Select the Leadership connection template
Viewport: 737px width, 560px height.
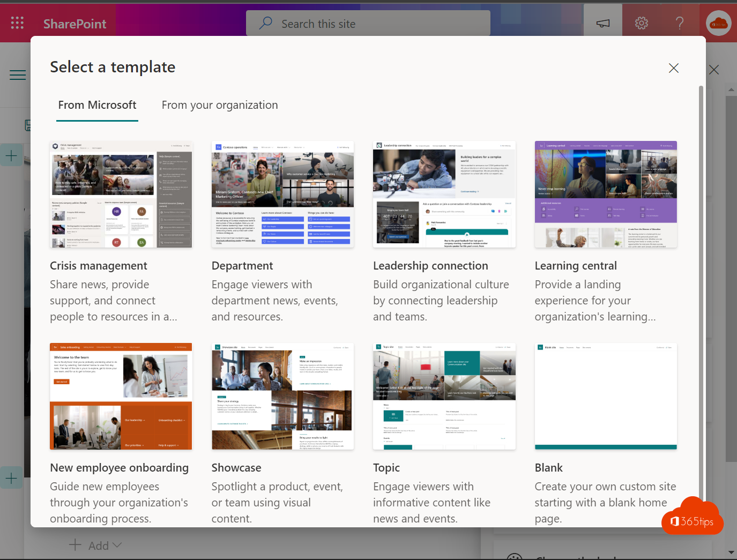(x=444, y=194)
